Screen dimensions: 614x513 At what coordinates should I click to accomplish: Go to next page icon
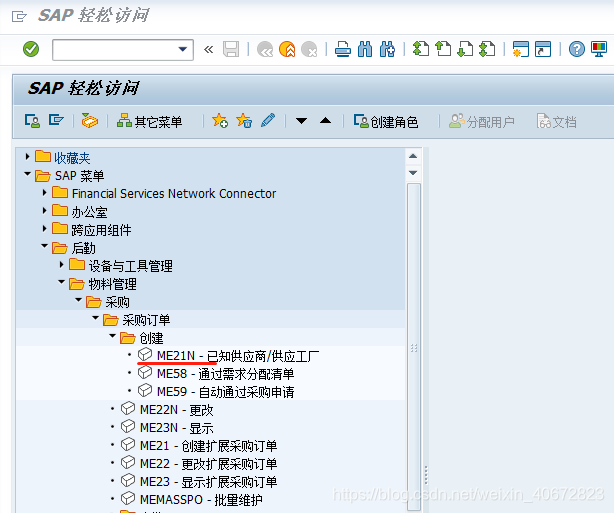(x=465, y=49)
